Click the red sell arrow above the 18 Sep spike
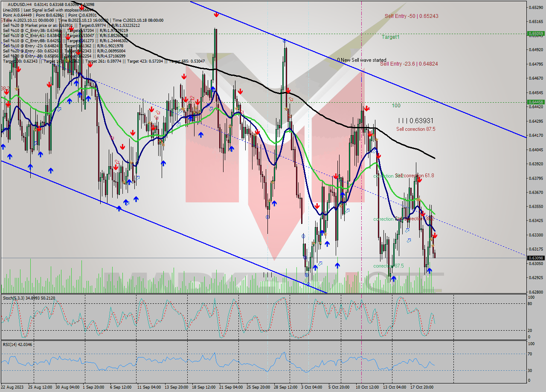Viewport: 546px width, 392px height. click(x=216, y=14)
